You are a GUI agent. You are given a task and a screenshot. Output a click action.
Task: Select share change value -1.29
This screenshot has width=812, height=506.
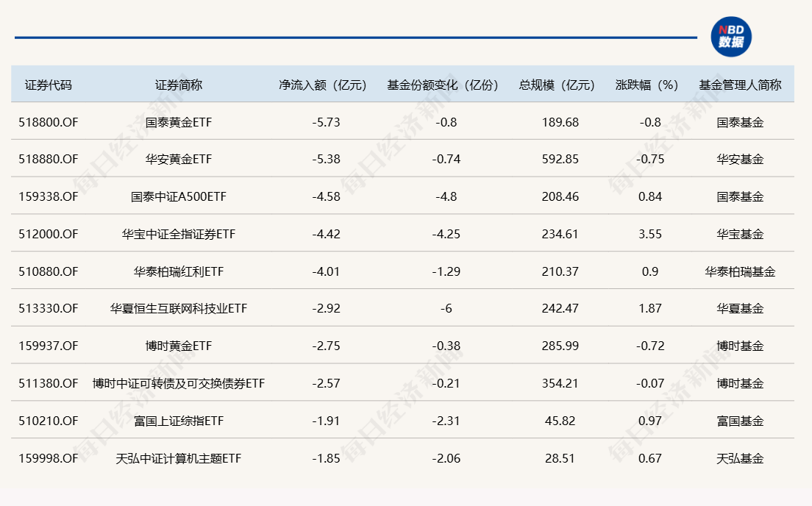pyautogui.click(x=446, y=271)
